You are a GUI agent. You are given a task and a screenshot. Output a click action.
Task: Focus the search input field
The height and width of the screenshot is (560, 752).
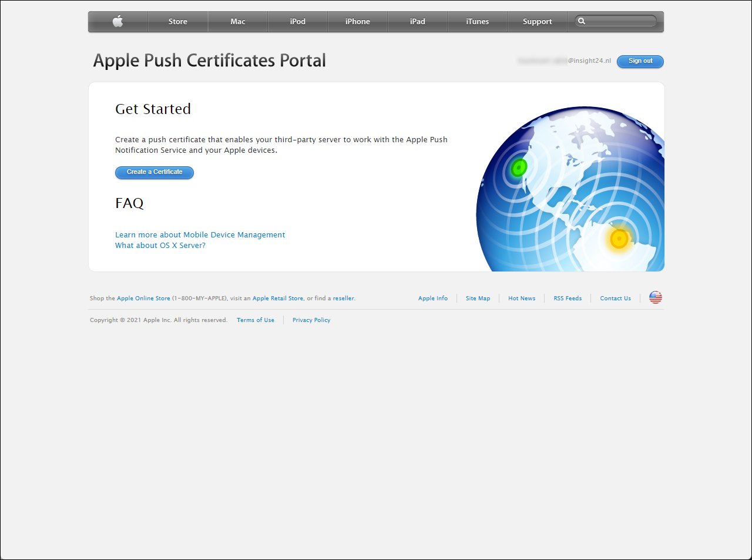[616, 21]
